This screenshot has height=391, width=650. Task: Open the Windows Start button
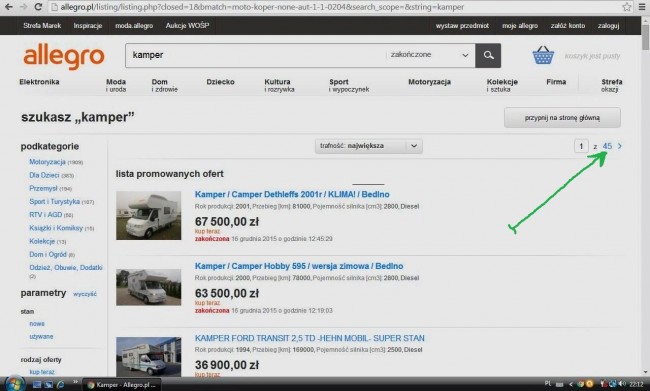15,384
